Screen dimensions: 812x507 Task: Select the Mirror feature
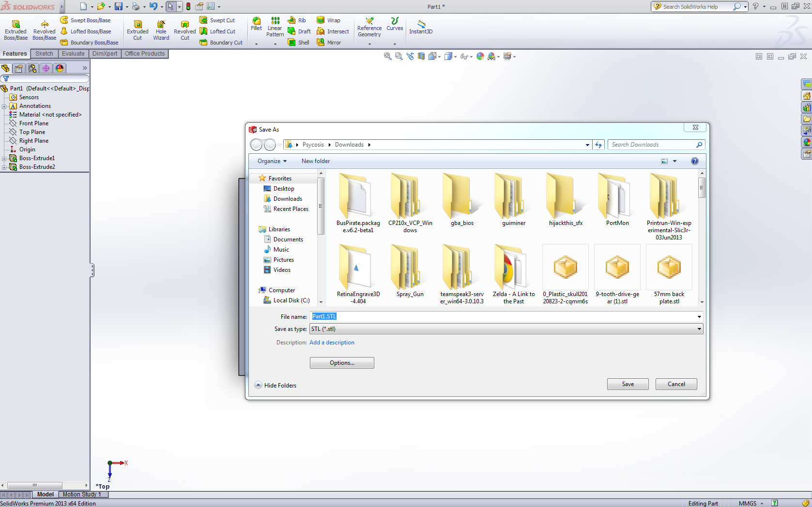(x=329, y=43)
